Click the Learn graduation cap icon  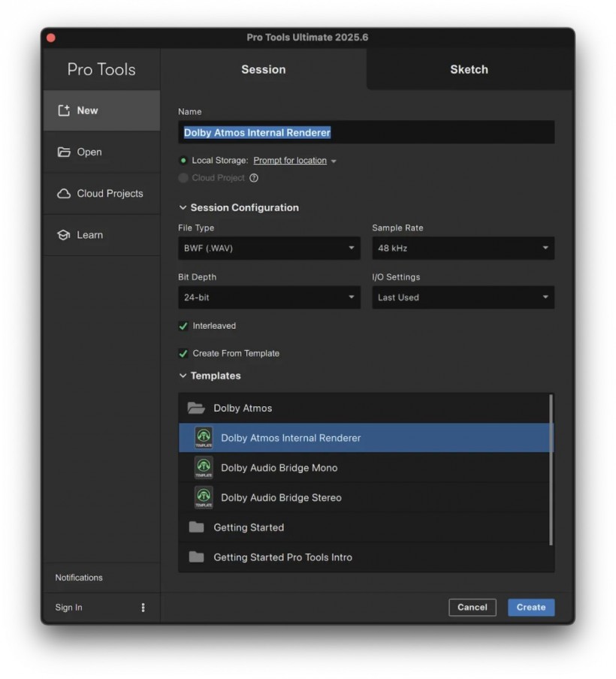click(64, 234)
